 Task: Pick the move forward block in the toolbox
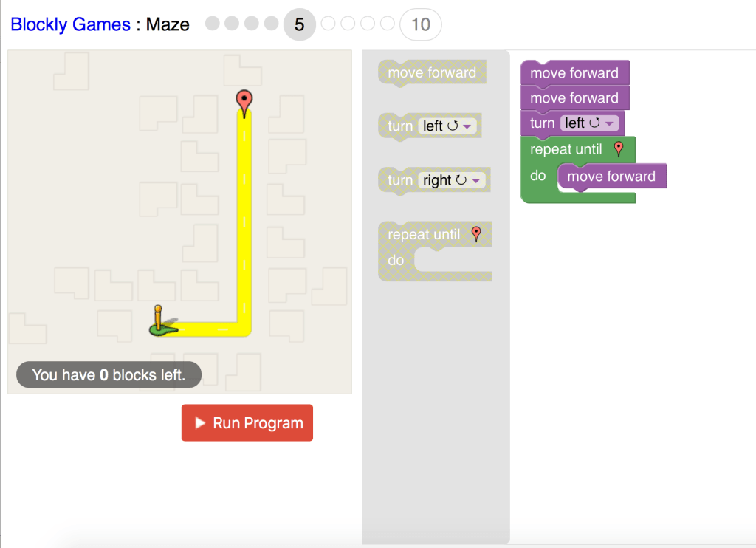pyautogui.click(x=432, y=72)
